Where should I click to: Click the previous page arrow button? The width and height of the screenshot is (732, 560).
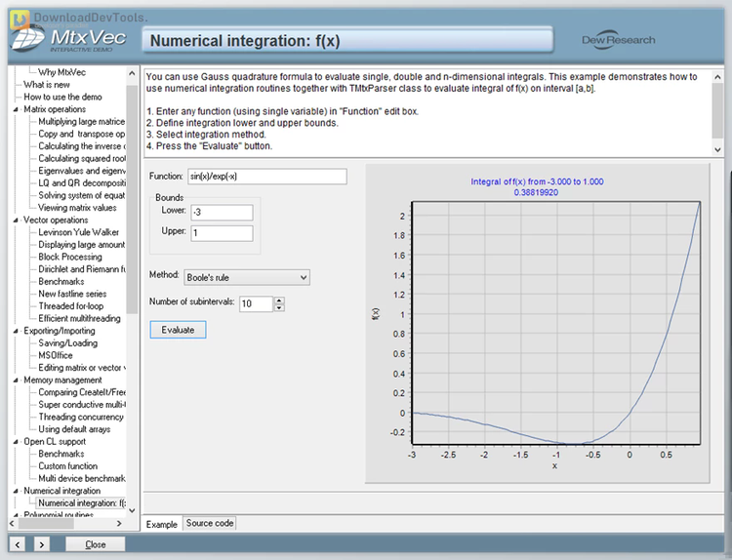click(18, 544)
